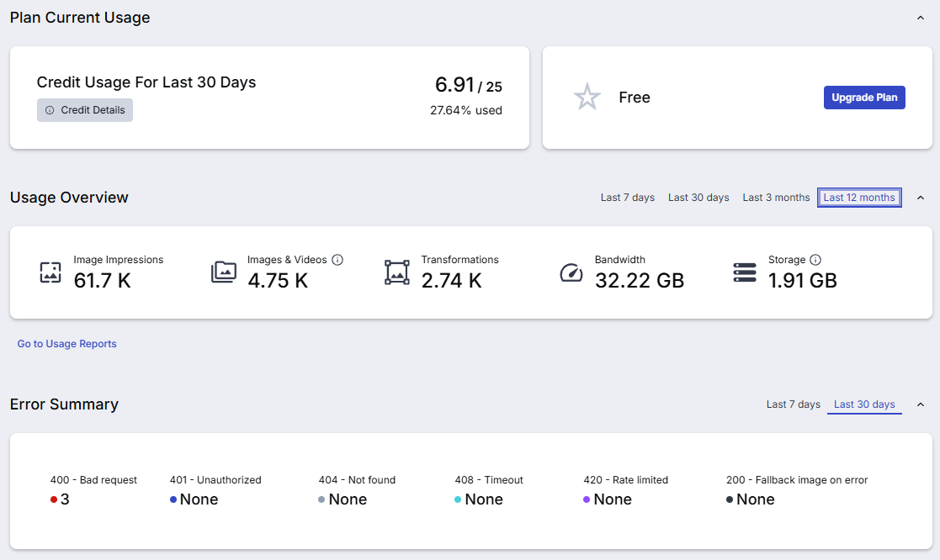Switch Usage Overview to Last 3 months
This screenshot has width=940, height=560.
coord(776,198)
